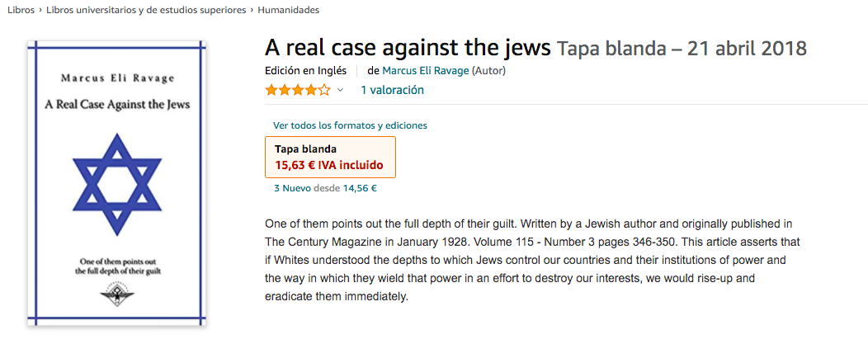Open author link 'Marcus Eli Ravage'

click(x=425, y=70)
